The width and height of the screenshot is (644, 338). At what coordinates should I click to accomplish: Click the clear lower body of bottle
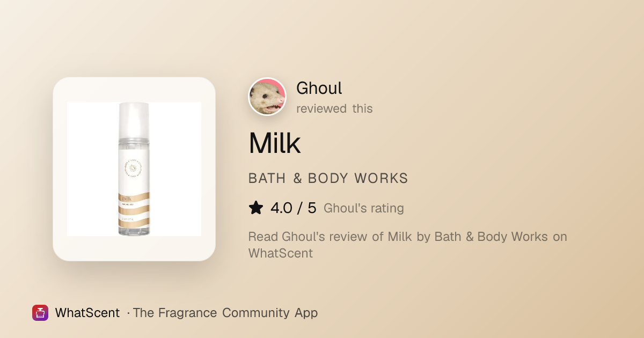point(134,232)
